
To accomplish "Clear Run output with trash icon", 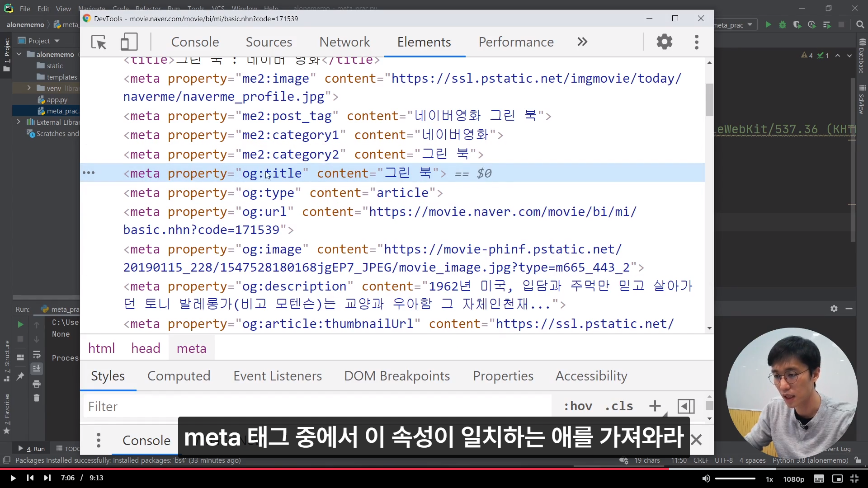I will (x=37, y=398).
